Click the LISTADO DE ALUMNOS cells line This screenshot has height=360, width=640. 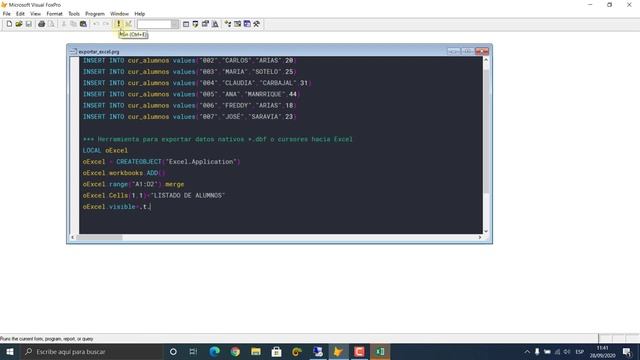(x=154, y=196)
